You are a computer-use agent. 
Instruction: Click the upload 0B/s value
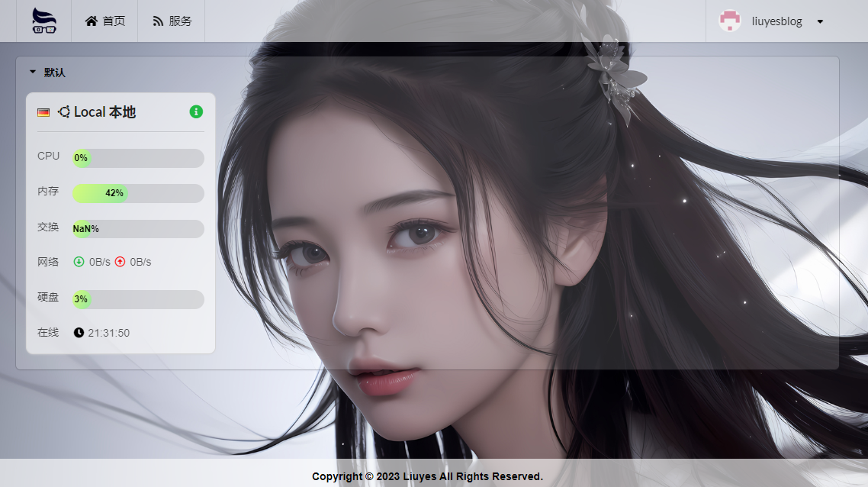pyautogui.click(x=140, y=262)
